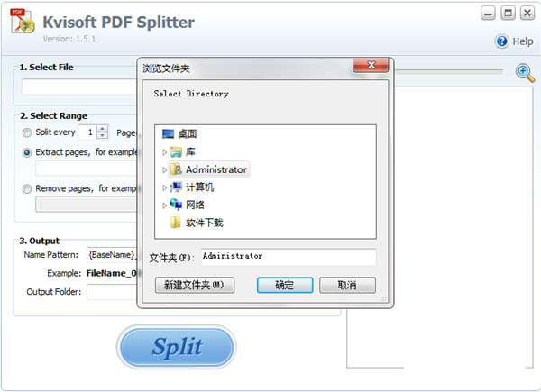Click the zoom magnifier icon in preview
The height and width of the screenshot is (392, 541).
coord(525,73)
